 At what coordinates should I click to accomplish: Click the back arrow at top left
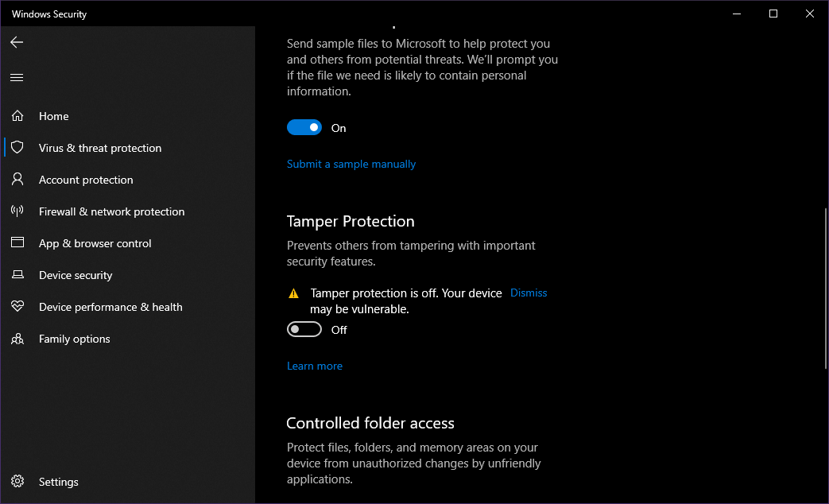tap(17, 42)
